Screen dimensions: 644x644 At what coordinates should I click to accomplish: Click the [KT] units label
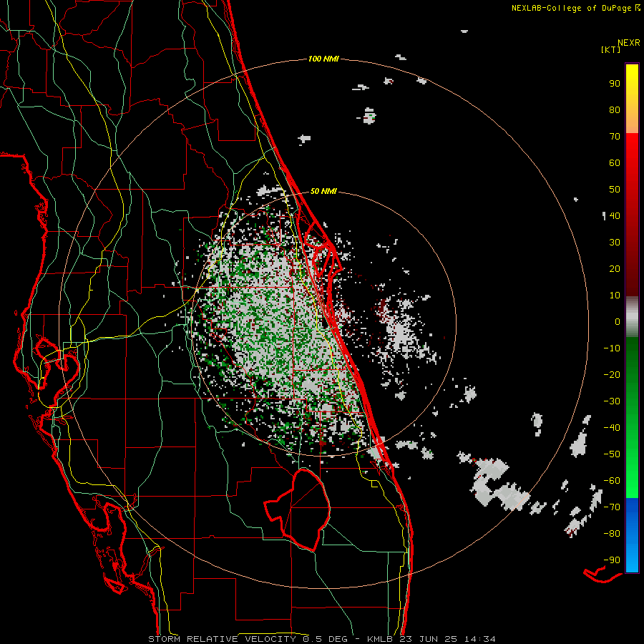(x=610, y=49)
